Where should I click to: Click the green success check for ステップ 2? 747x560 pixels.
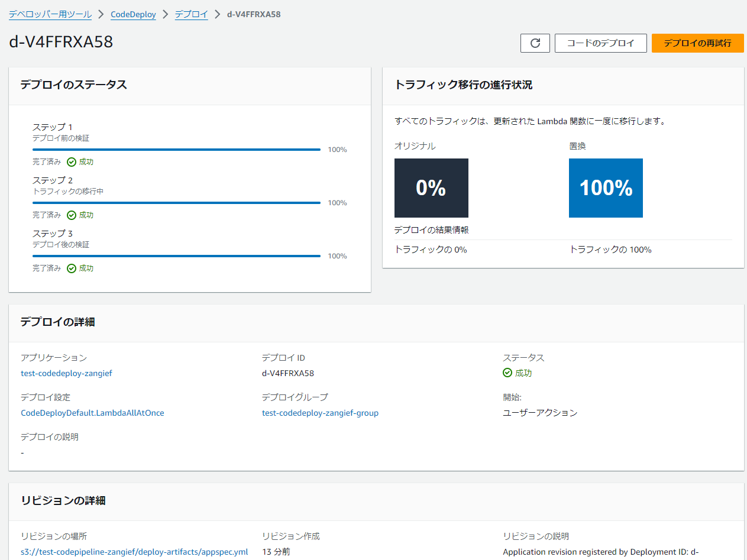click(72, 214)
